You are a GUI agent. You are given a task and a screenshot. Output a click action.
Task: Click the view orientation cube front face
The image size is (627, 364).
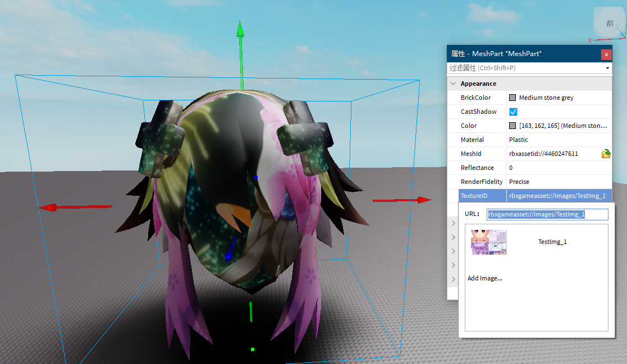tap(610, 24)
